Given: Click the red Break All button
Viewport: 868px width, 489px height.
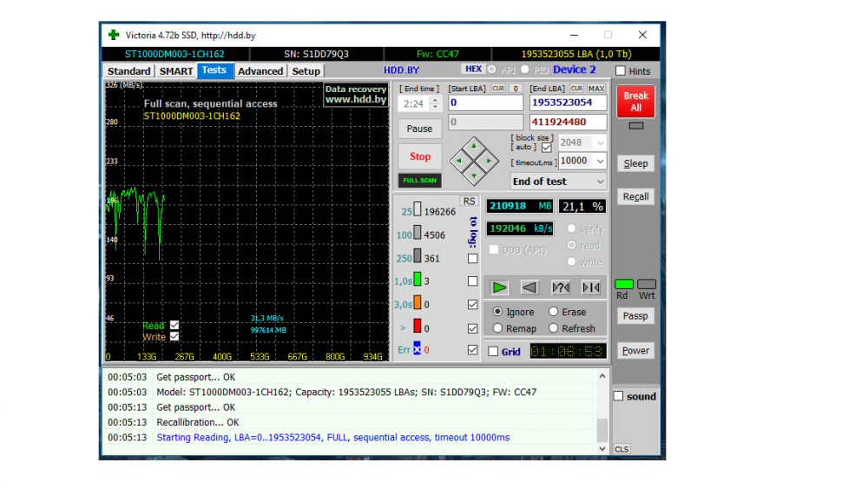Looking at the screenshot, I should 635,102.
